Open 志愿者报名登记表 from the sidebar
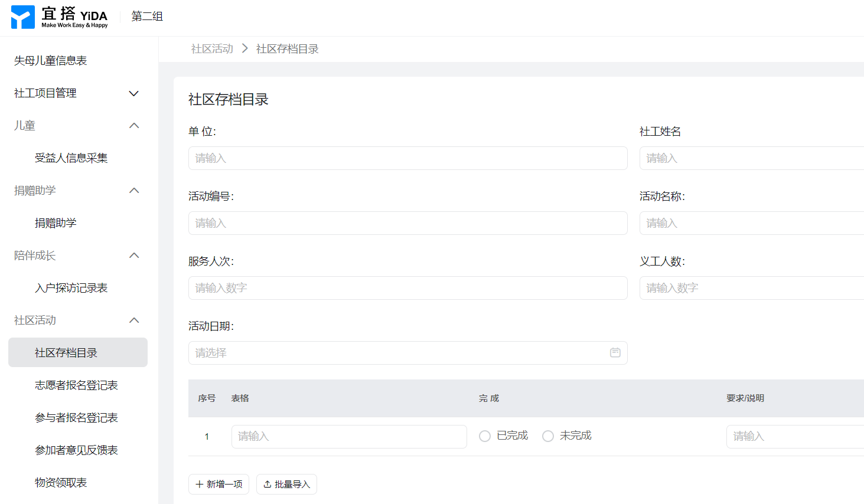 (x=76, y=385)
